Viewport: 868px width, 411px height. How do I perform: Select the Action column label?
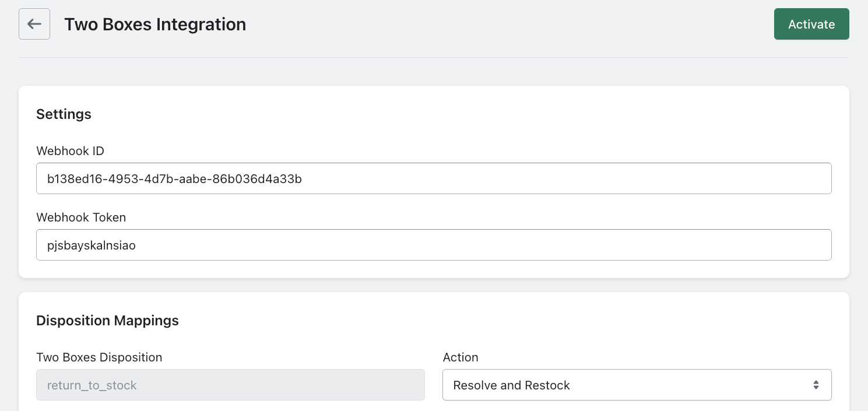[461, 357]
